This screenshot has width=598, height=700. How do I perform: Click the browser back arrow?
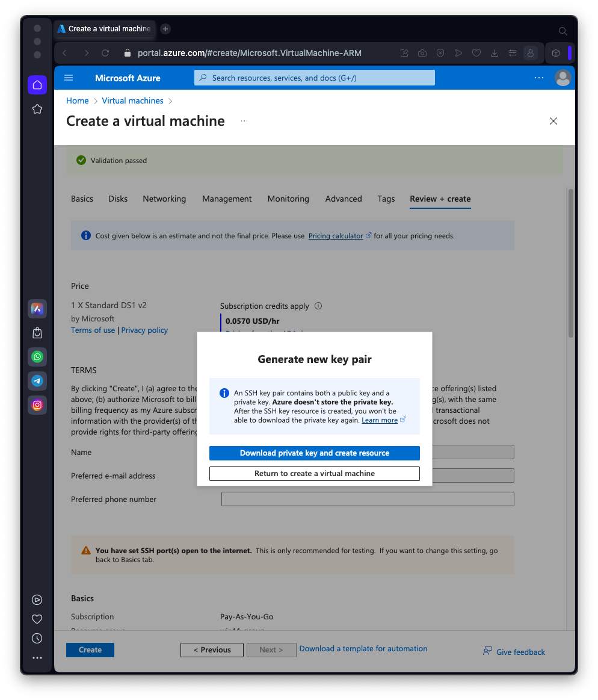[x=65, y=53]
